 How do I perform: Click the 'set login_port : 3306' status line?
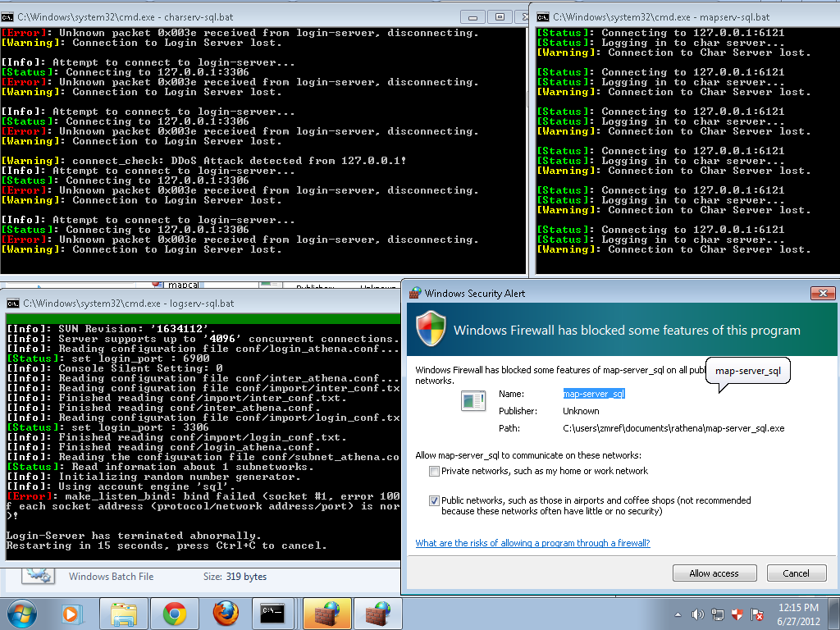[x=108, y=427]
